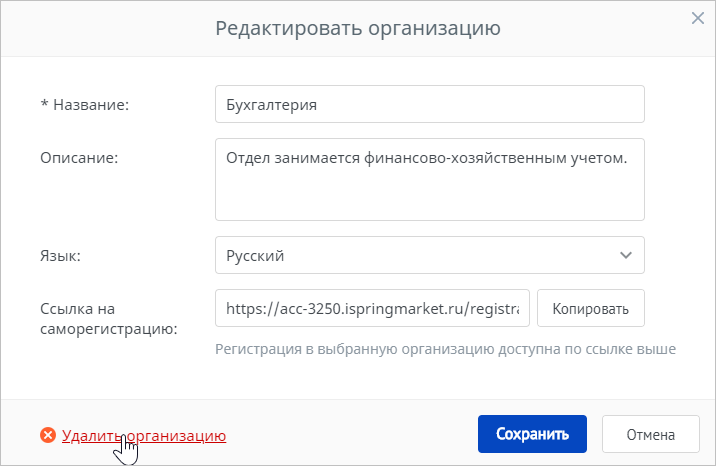716x466 pixels.
Task: Click the chevron arrow in the language selector
Action: tap(626, 255)
